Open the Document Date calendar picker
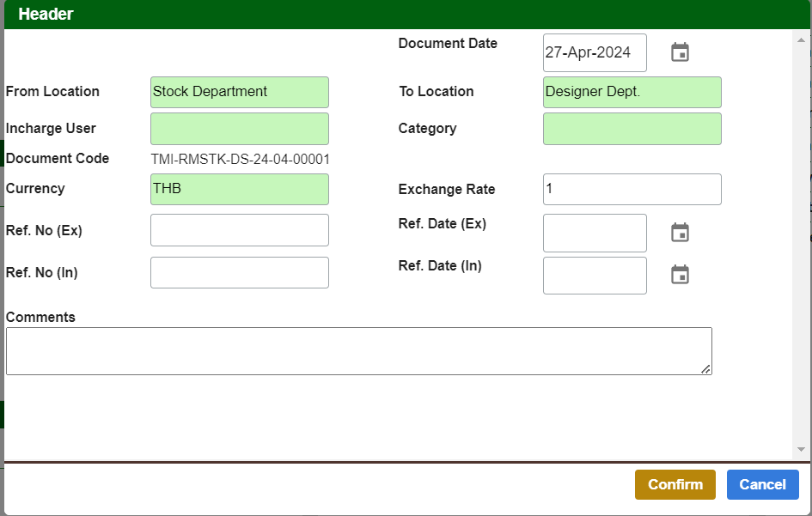Viewport: 812px width, 516px height. [680, 52]
